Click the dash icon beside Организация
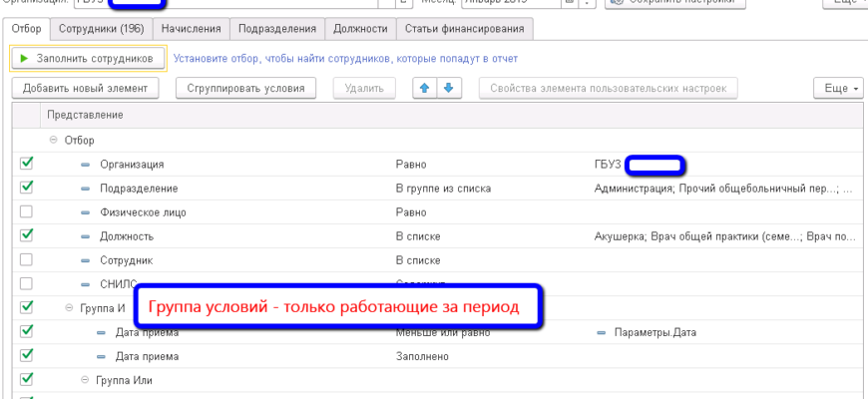The image size is (868, 399). (x=85, y=165)
